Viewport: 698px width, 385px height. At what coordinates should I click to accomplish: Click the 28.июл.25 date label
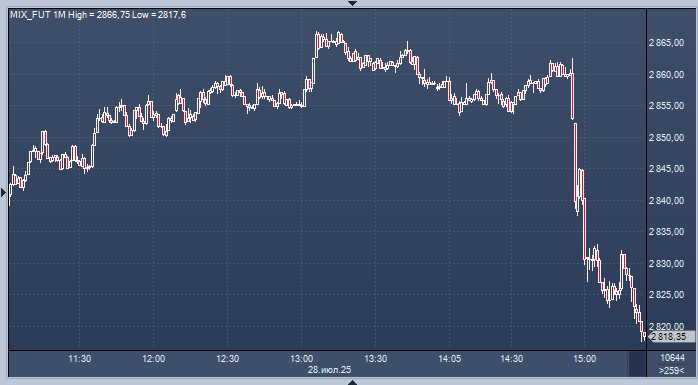point(329,370)
